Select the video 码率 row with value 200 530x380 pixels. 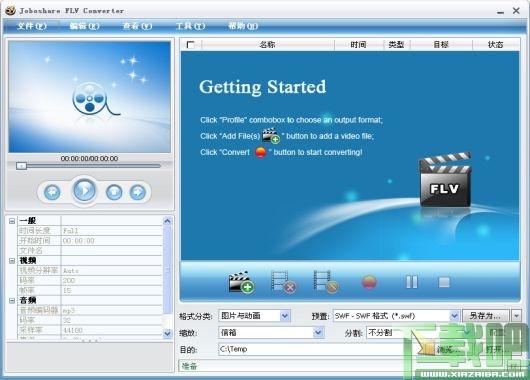(x=90, y=281)
